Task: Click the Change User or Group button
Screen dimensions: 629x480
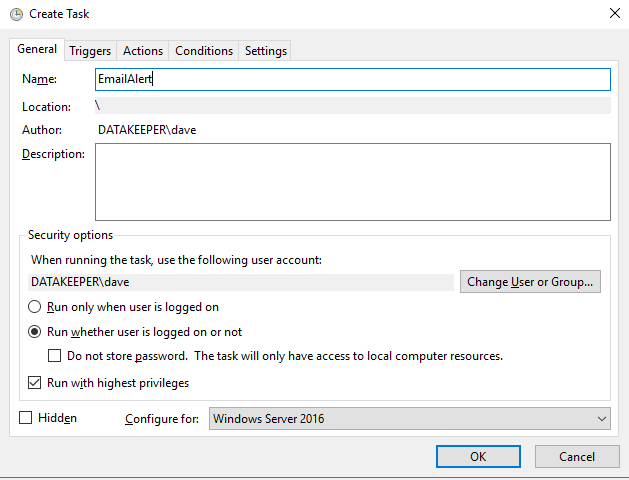Action: pyautogui.click(x=531, y=282)
